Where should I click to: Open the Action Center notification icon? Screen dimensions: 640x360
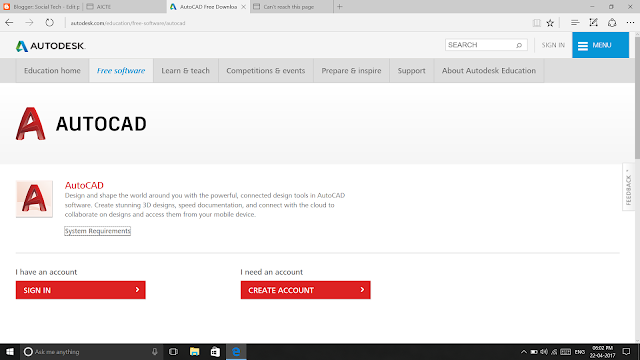click(x=627, y=351)
